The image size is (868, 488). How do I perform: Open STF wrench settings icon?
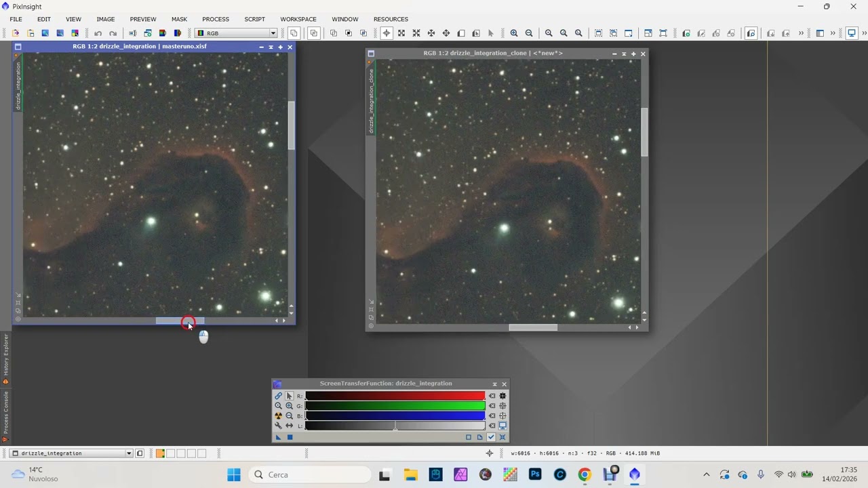tap(278, 426)
